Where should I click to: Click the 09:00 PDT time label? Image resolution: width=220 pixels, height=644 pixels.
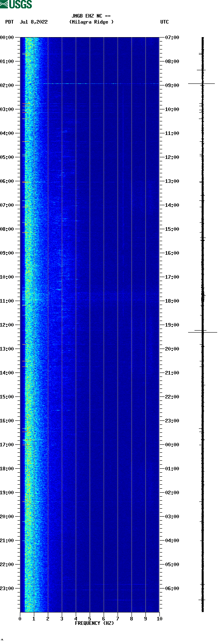(x=7, y=253)
